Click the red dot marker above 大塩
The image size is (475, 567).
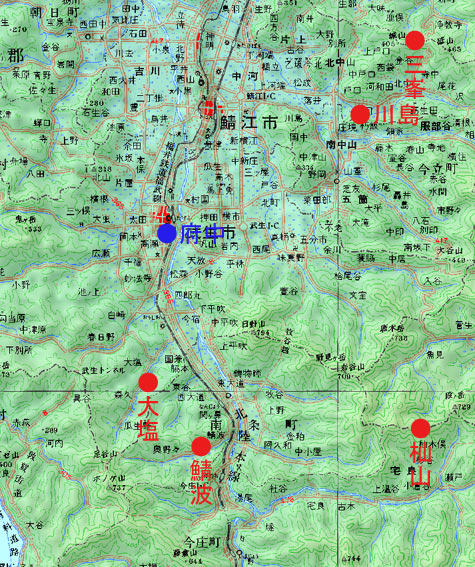pos(148,382)
